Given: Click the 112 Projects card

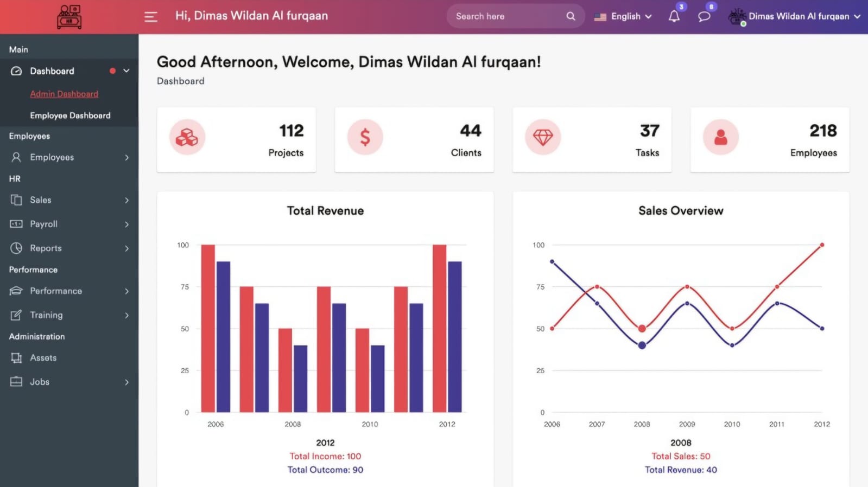Looking at the screenshot, I should click(x=236, y=140).
